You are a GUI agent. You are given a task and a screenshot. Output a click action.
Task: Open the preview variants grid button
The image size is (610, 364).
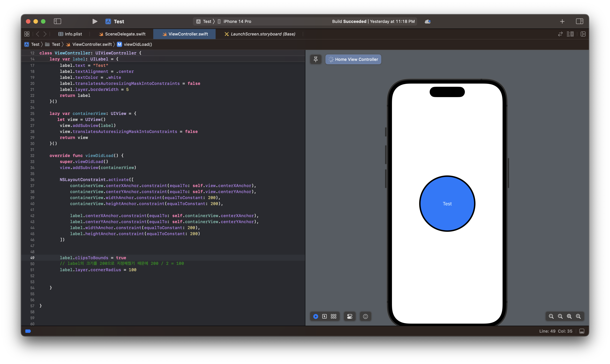pyautogui.click(x=334, y=316)
